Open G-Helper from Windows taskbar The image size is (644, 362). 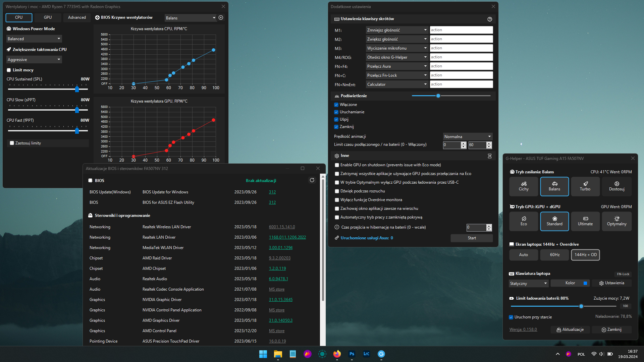pos(381,354)
